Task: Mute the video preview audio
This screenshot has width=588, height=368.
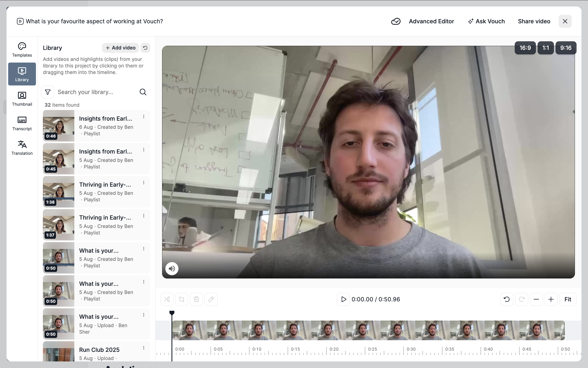Action: [x=172, y=269]
